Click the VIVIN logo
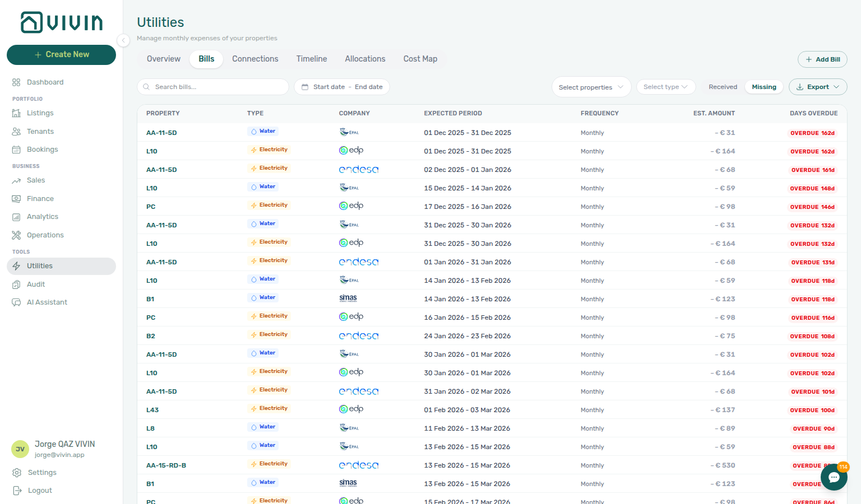 [62, 22]
